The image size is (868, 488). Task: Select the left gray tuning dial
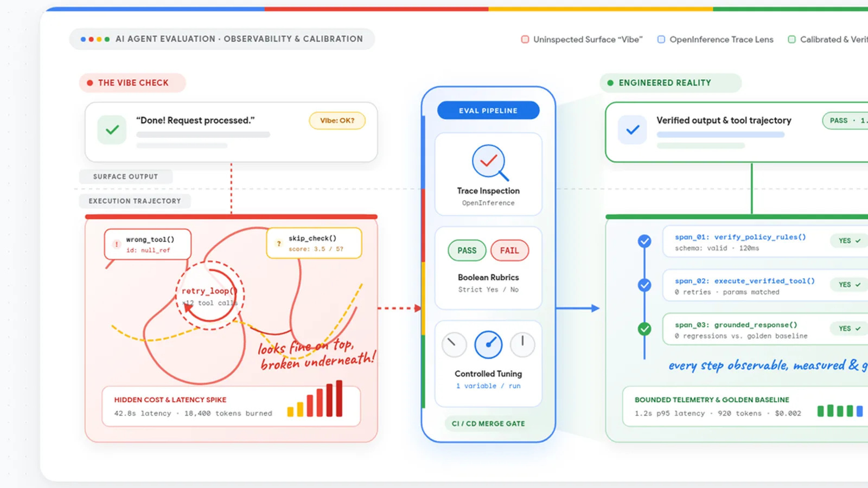(x=454, y=345)
